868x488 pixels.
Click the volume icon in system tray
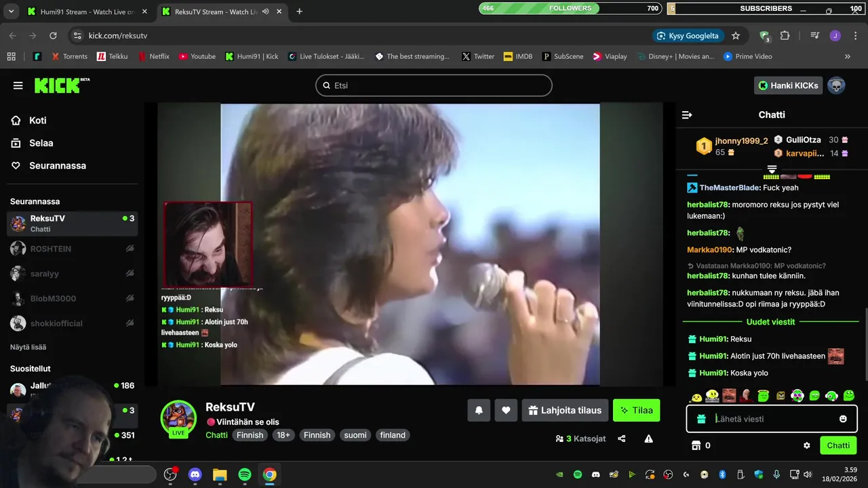[807, 474]
